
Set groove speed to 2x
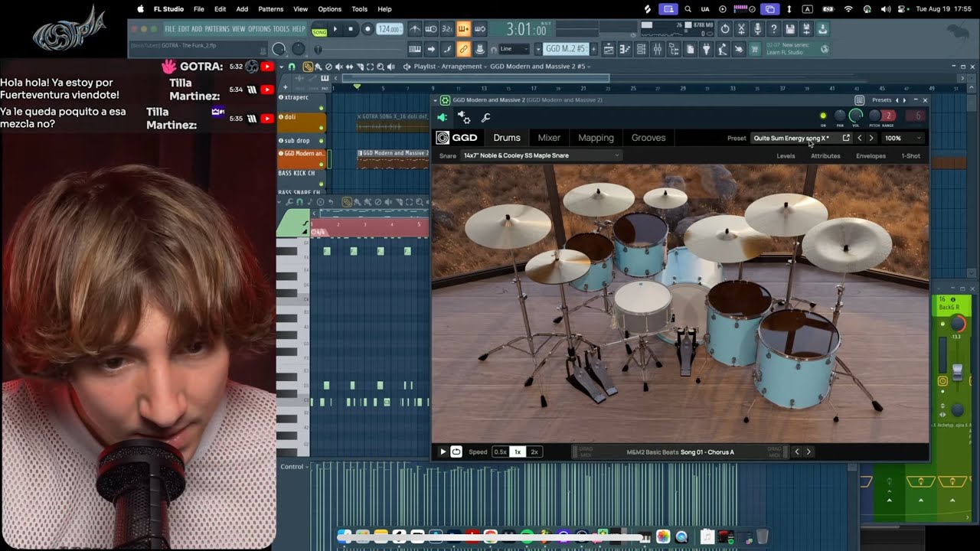coord(534,452)
